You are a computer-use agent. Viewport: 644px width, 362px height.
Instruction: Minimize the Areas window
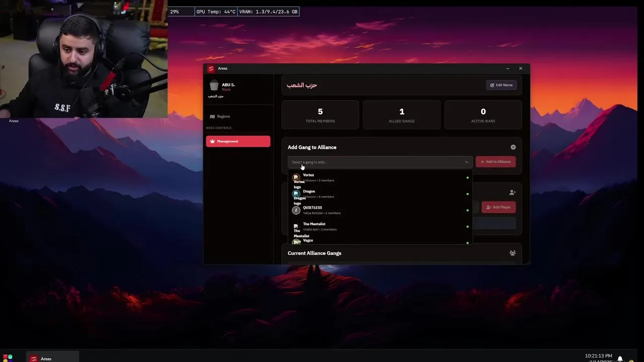pos(508,68)
